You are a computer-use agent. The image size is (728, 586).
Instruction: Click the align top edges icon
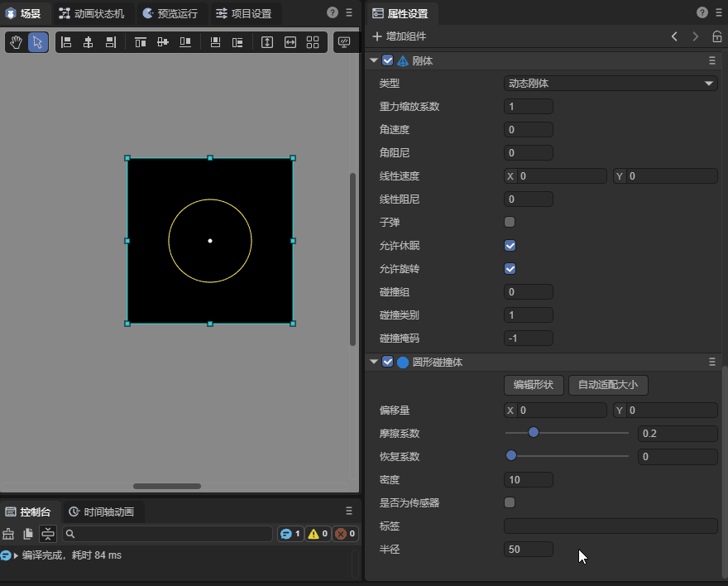141,42
